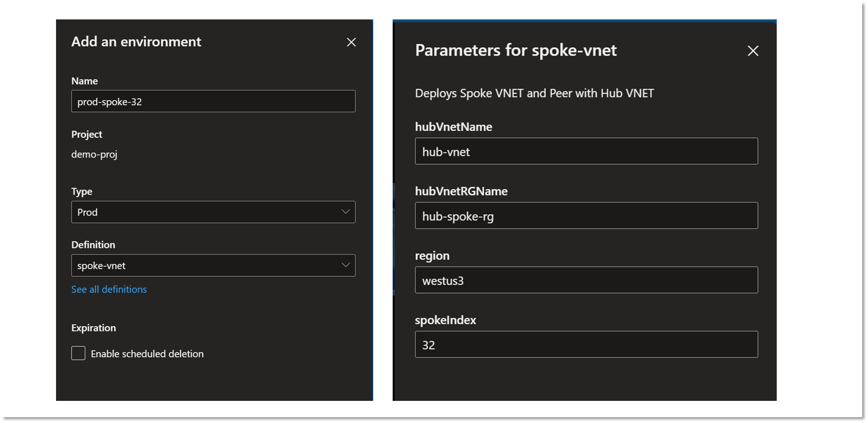Click the hubVnetName label
The height and width of the screenshot is (423, 868).
(454, 127)
